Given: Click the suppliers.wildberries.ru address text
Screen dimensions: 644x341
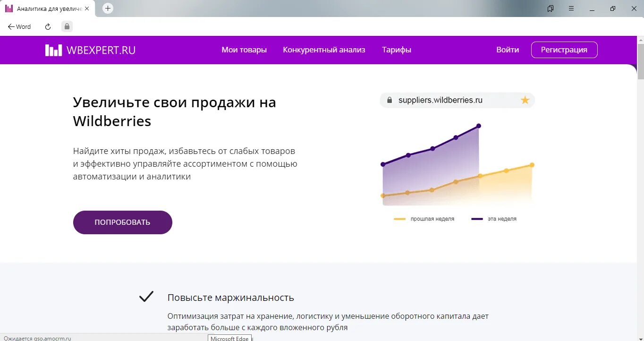Looking at the screenshot, I should pos(441,100).
